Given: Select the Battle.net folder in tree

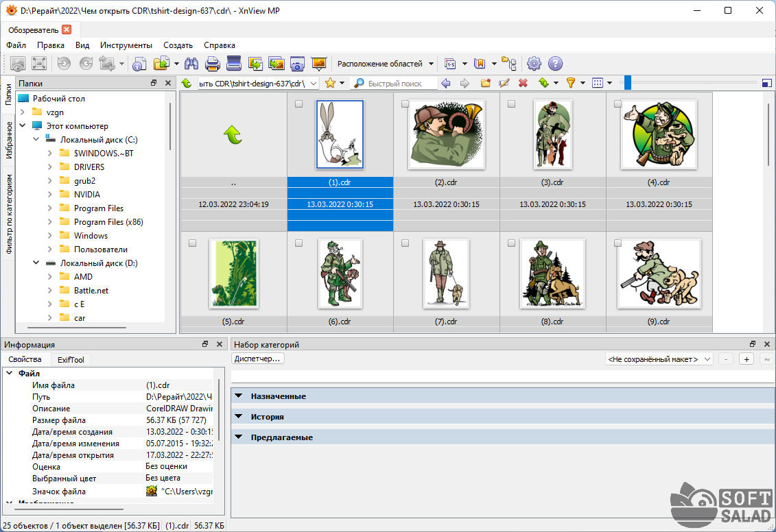Looking at the screenshot, I should [91, 290].
